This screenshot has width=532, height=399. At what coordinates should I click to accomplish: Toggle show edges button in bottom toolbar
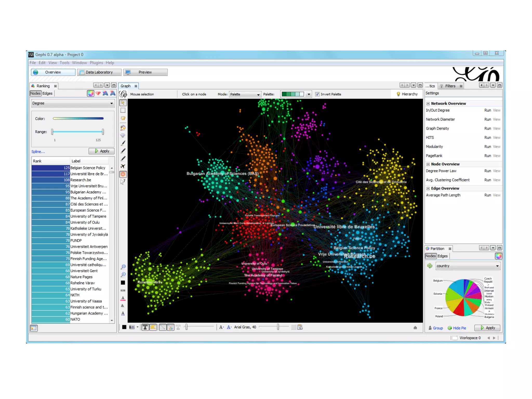tap(163, 327)
